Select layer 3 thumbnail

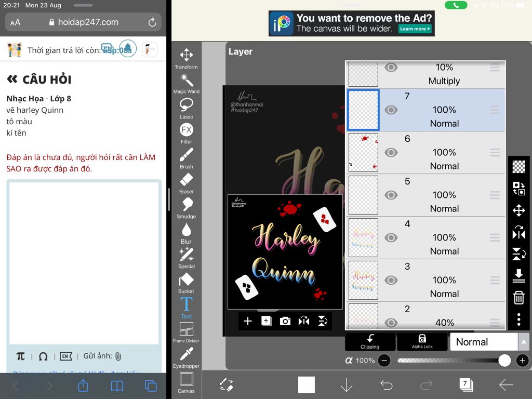(x=363, y=280)
